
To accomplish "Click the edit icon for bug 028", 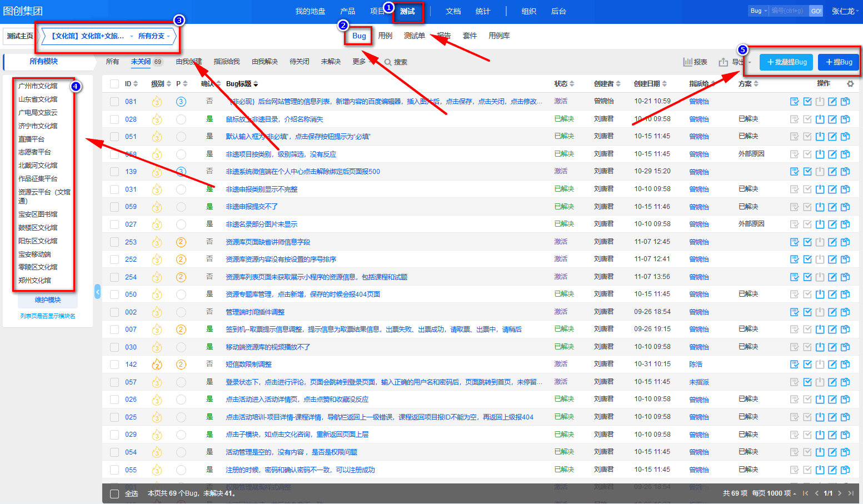I will click(x=832, y=119).
